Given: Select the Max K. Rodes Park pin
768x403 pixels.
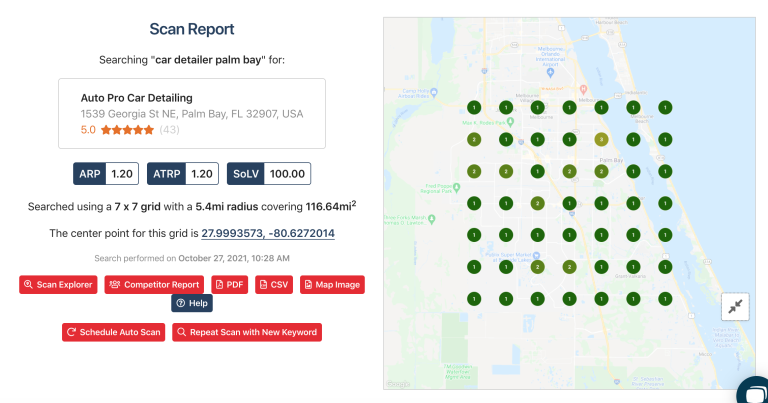Looking at the screenshot, I should click(x=510, y=121).
